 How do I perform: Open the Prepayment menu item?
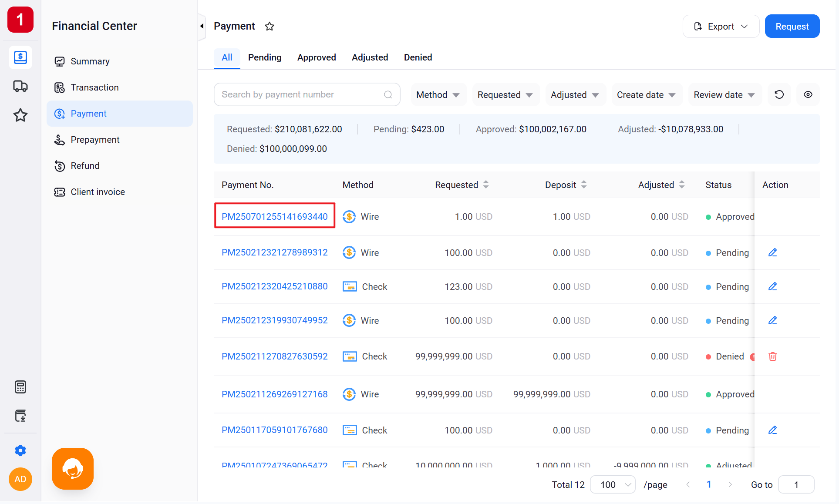click(120, 140)
